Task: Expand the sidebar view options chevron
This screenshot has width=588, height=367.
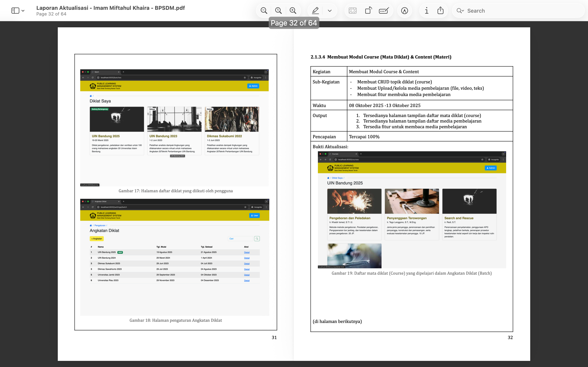Action: coord(23,11)
